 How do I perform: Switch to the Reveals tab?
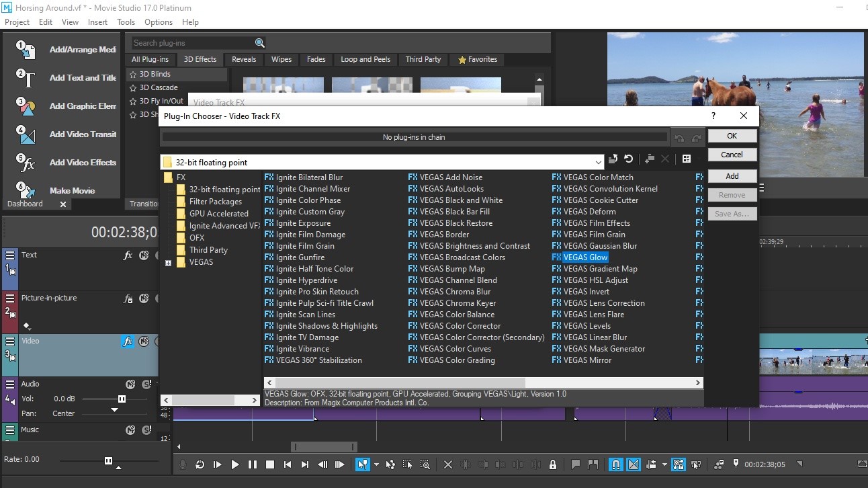point(244,59)
